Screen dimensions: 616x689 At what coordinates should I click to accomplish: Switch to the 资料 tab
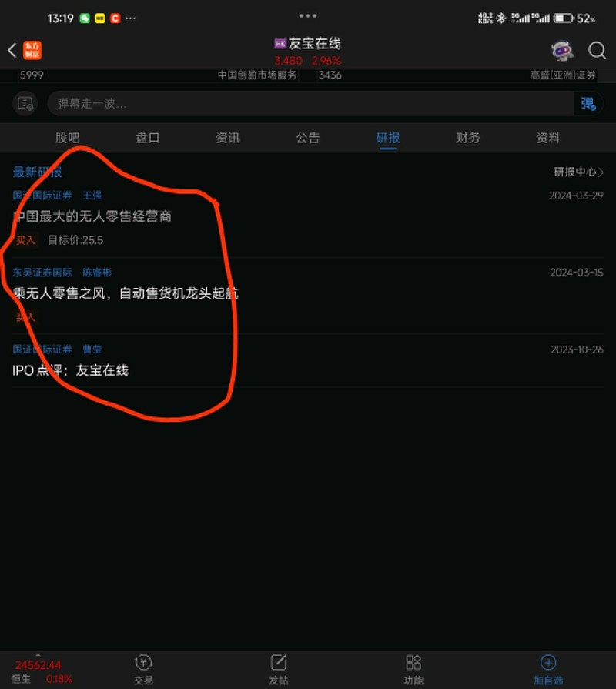[548, 138]
